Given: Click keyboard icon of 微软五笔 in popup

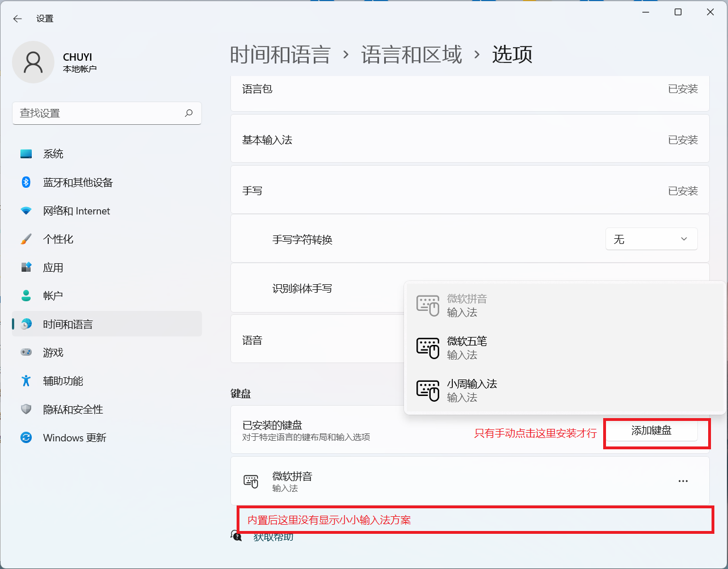Looking at the screenshot, I should pyautogui.click(x=428, y=348).
